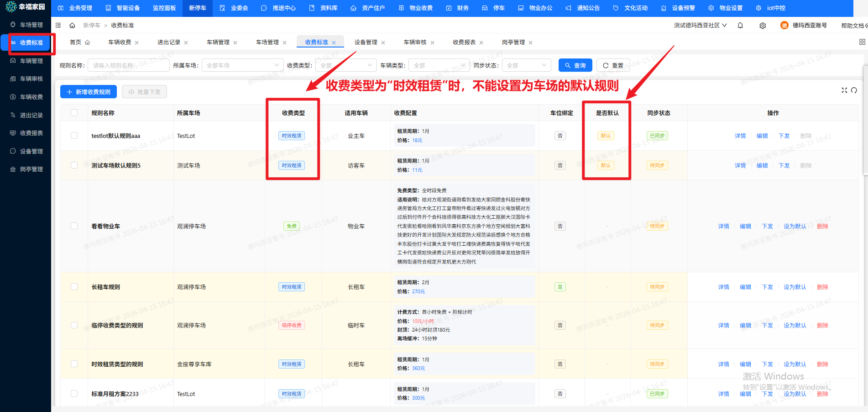Close the 收费标准 tab via its X
The height and width of the screenshot is (412, 868).
[334, 42]
